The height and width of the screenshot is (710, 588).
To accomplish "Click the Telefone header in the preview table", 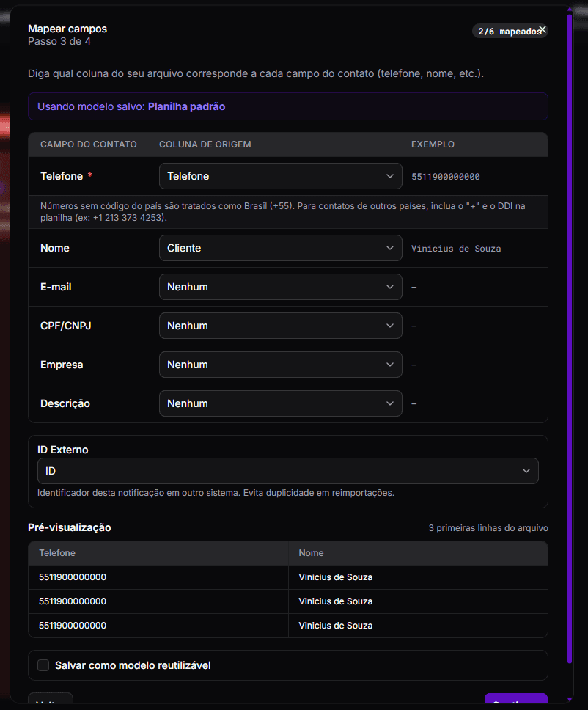I will click(x=57, y=553).
